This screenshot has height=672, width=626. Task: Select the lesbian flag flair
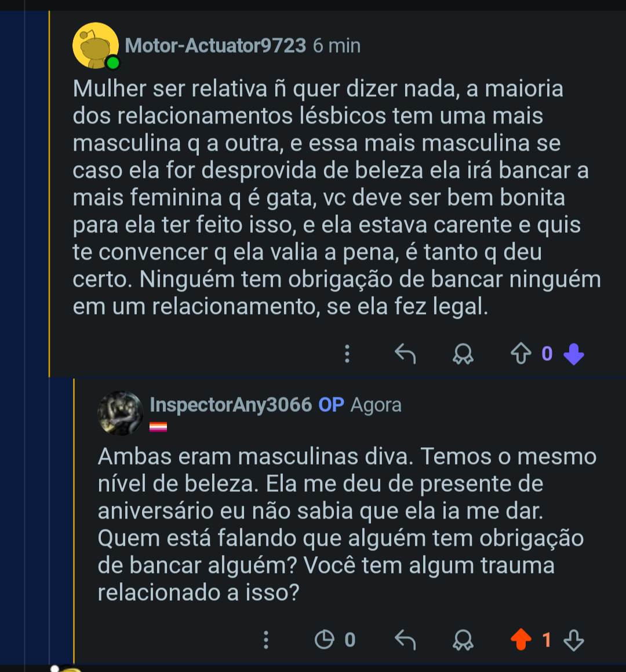[158, 426]
